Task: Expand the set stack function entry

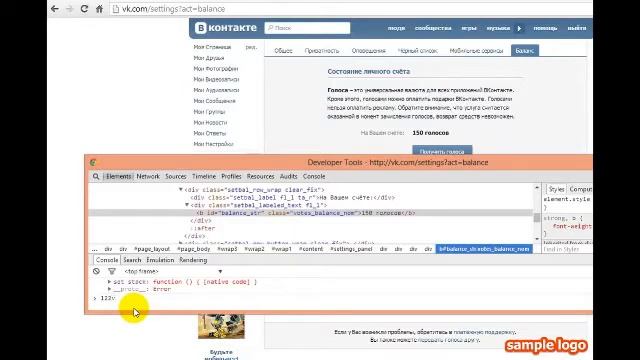Action: 109,282
